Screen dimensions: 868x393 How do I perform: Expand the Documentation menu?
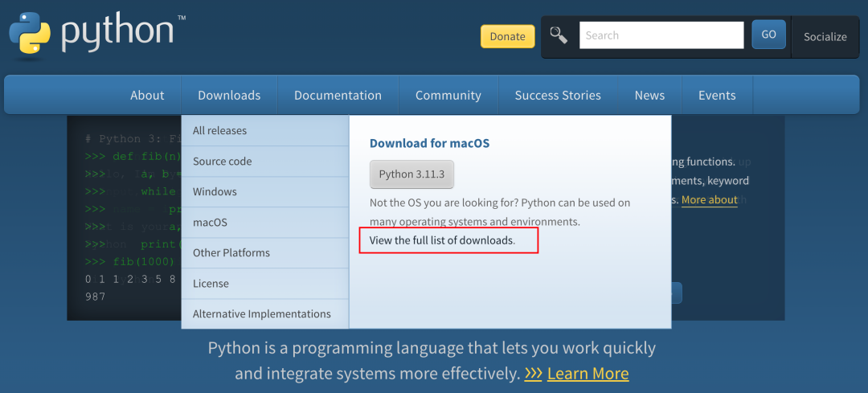click(x=338, y=95)
